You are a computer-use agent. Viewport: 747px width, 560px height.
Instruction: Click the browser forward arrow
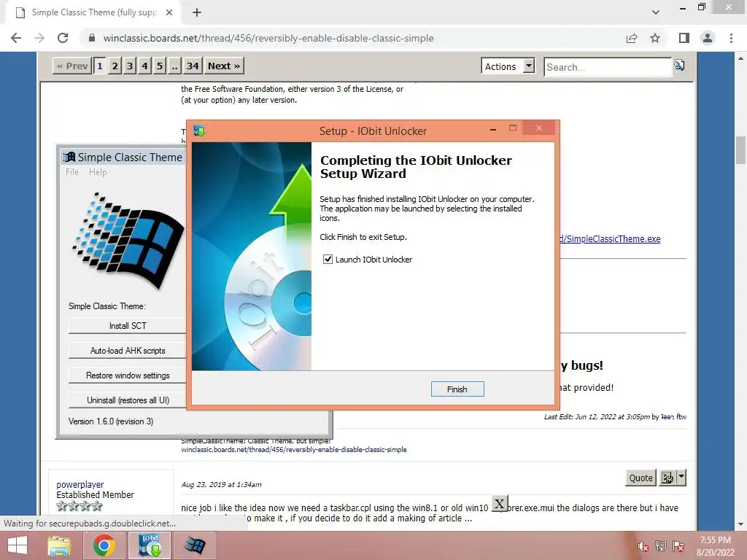coord(39,38)
